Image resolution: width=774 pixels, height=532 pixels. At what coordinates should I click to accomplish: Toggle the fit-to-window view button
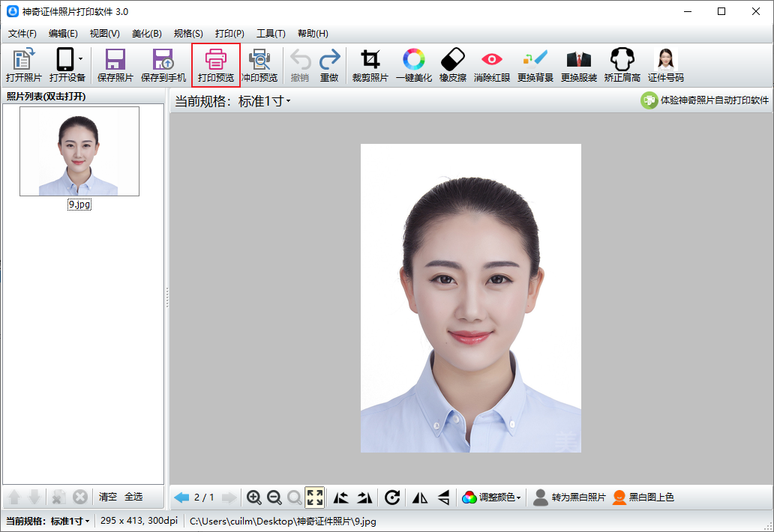pyautogui.click(x=315, y=498)
